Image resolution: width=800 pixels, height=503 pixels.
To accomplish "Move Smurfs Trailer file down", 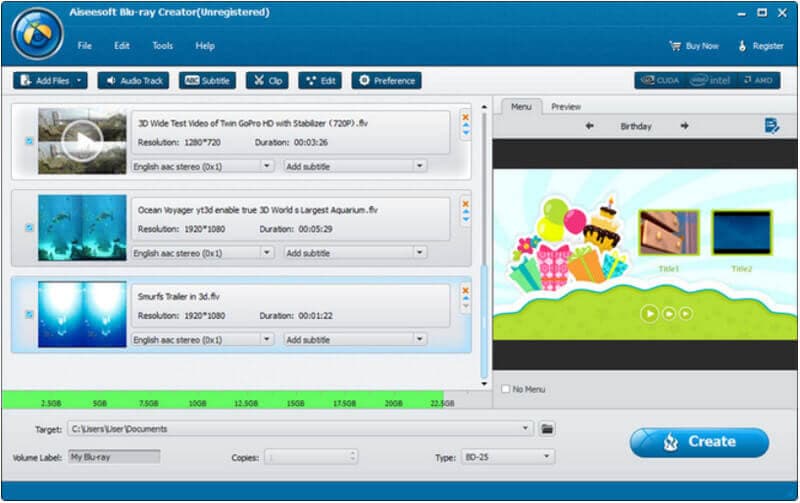I will point(465,306).
